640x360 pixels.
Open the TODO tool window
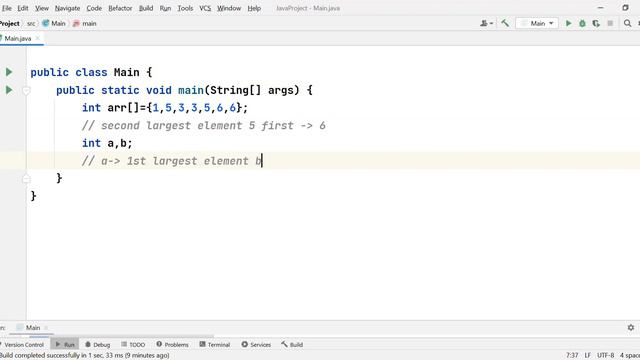coord(133,344)
